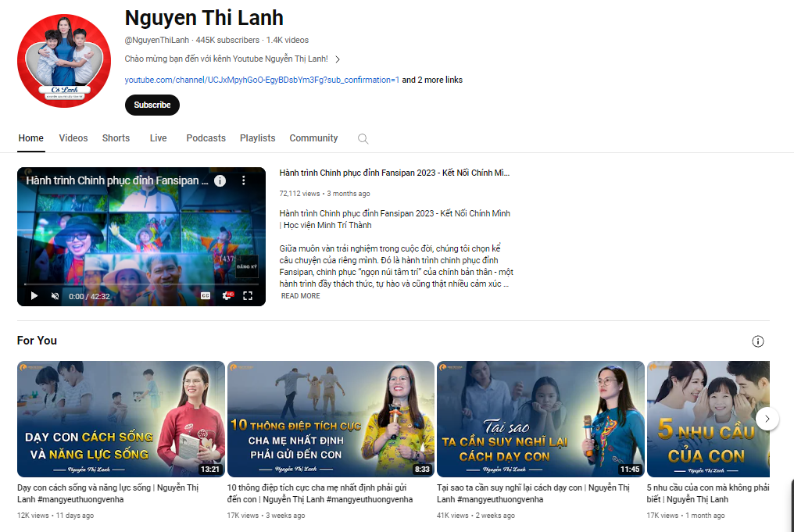
Task: Open the youtube.com channel subscription link
Action: pyautogui.click(x=262, y=80)
